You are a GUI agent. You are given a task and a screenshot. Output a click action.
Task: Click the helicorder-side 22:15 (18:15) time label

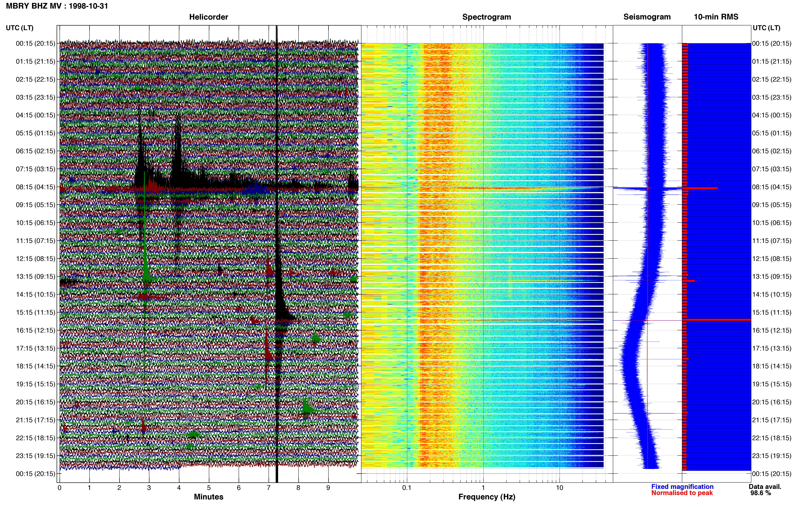pyautogui.click(x=36, y=438)
